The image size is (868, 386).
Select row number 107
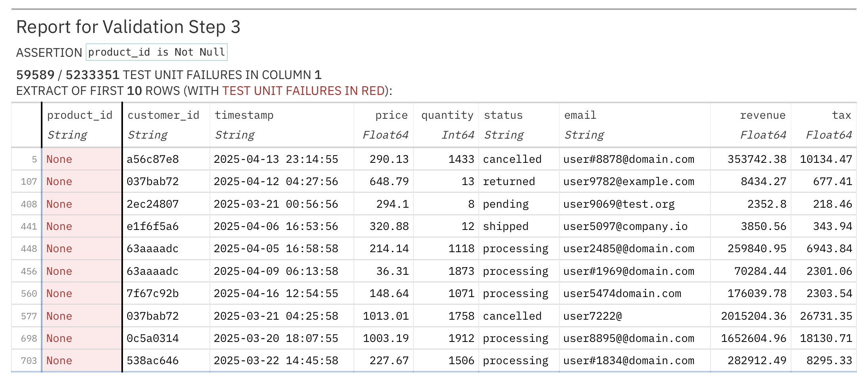[29, 182]
